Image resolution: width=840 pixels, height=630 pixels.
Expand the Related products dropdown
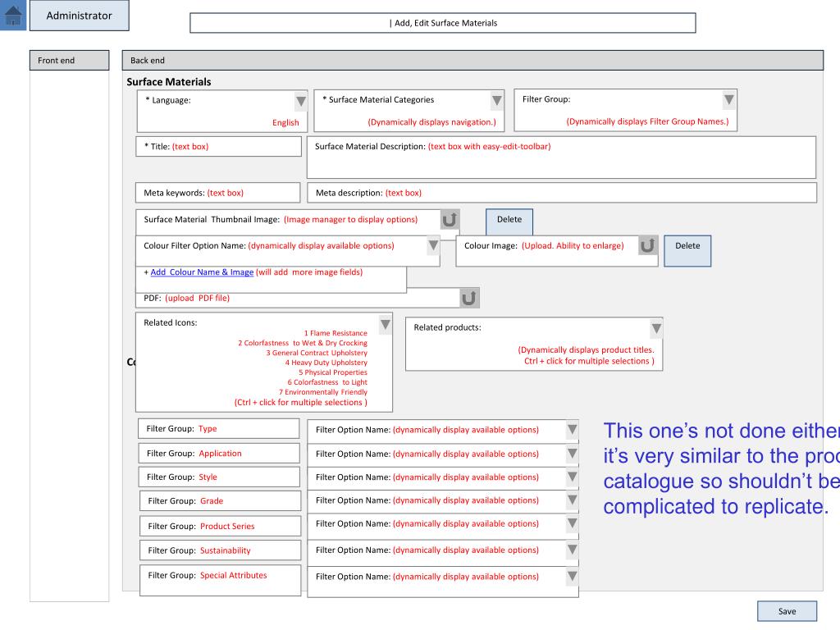click(x=656, y=328)
